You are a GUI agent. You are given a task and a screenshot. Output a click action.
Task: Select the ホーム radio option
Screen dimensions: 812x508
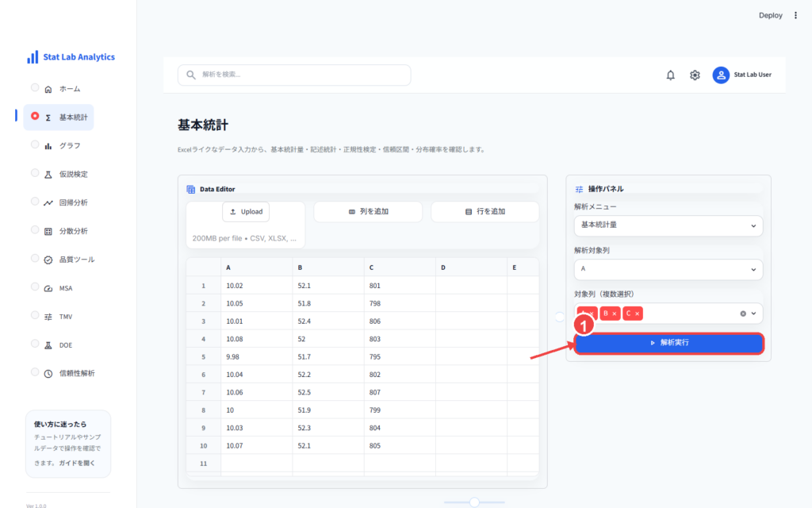pyautogui.click(x=35, y=87)
